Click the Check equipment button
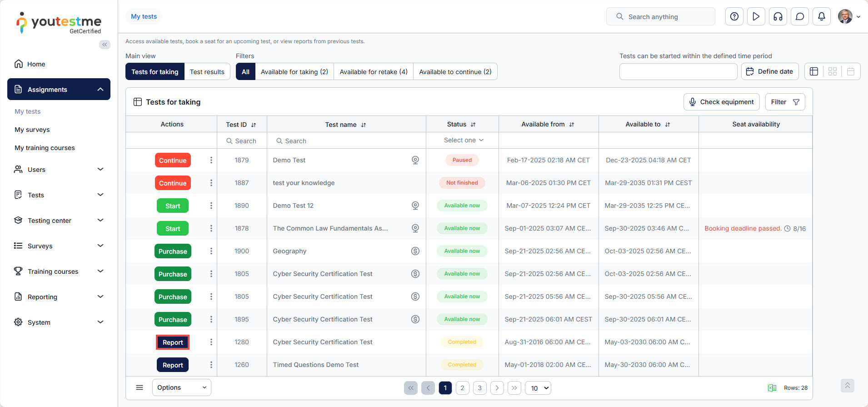The image size is (868, 407). 721,102
